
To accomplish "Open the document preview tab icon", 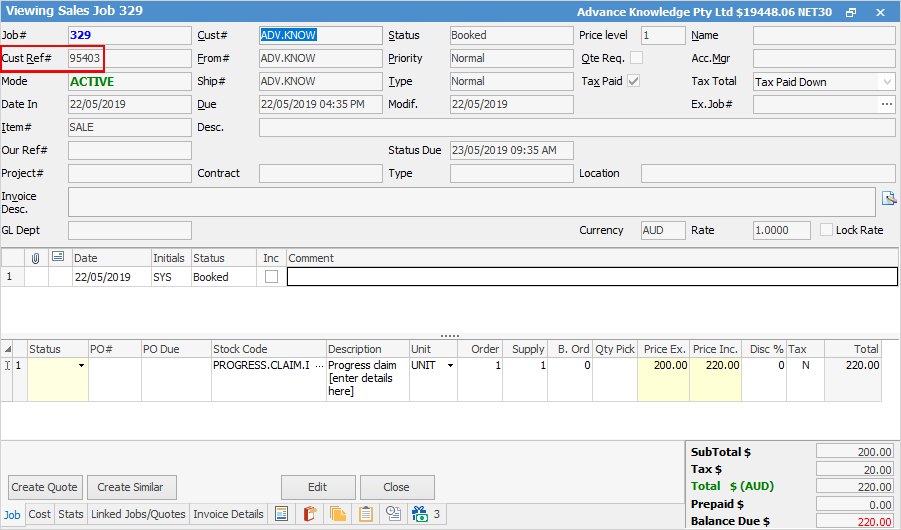I will click(282, 513).
